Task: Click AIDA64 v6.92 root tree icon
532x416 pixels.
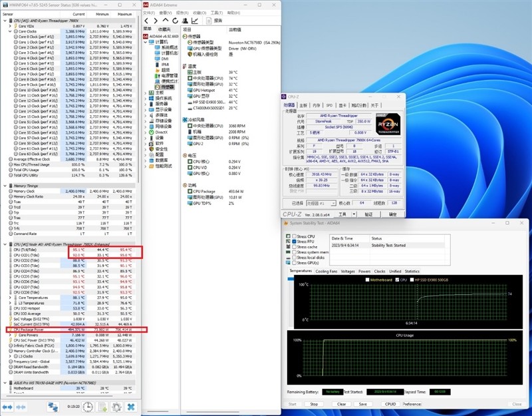Action: 146,37
